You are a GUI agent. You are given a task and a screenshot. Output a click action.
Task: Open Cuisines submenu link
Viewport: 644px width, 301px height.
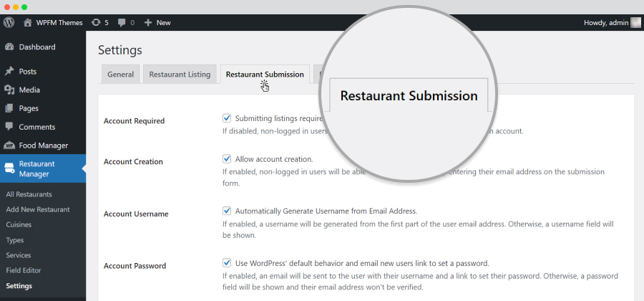(x=19, y=224)
